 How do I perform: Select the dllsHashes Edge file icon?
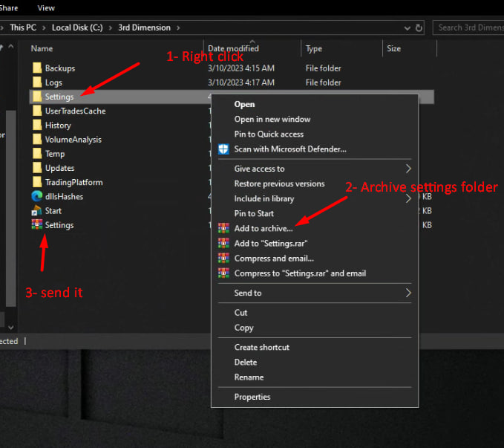[36, 196]
